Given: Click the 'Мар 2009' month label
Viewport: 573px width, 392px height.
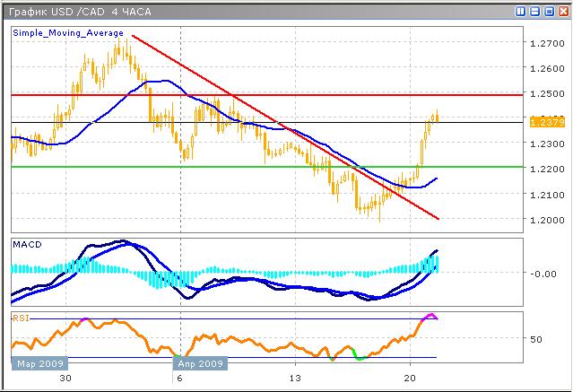Looking at the screenshot, I should [x=39, y=364].
